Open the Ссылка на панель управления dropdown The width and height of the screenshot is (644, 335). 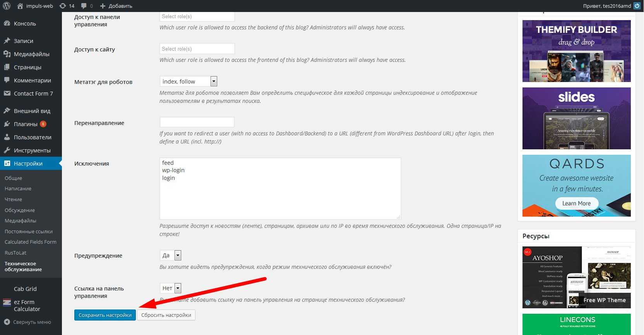point(178,288)
